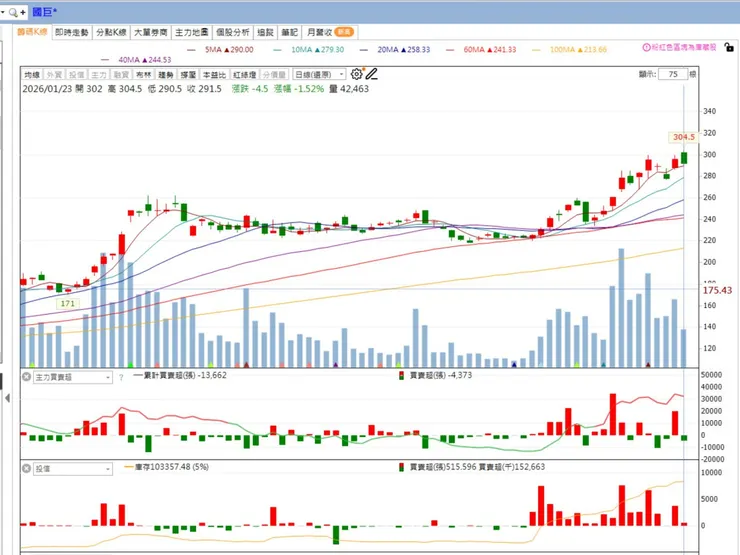
Task: Click the 庫存103357.48 (5%) legend
Action: click(166, 467)
